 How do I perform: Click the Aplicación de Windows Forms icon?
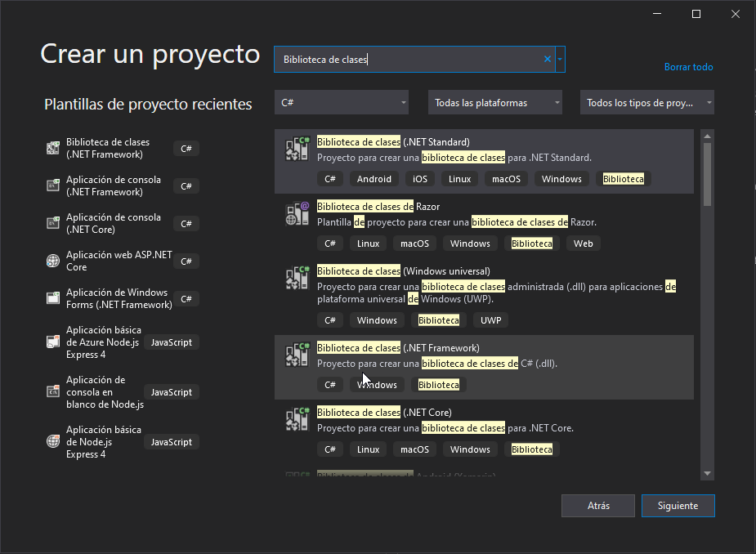(x=52, y=298)
